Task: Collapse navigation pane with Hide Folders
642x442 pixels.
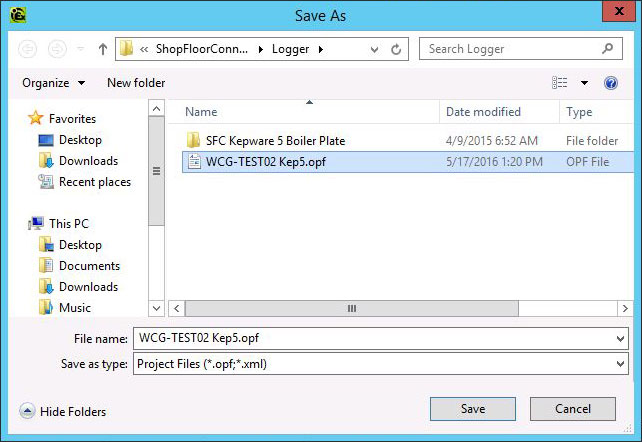Action: (x=63, y=411)
